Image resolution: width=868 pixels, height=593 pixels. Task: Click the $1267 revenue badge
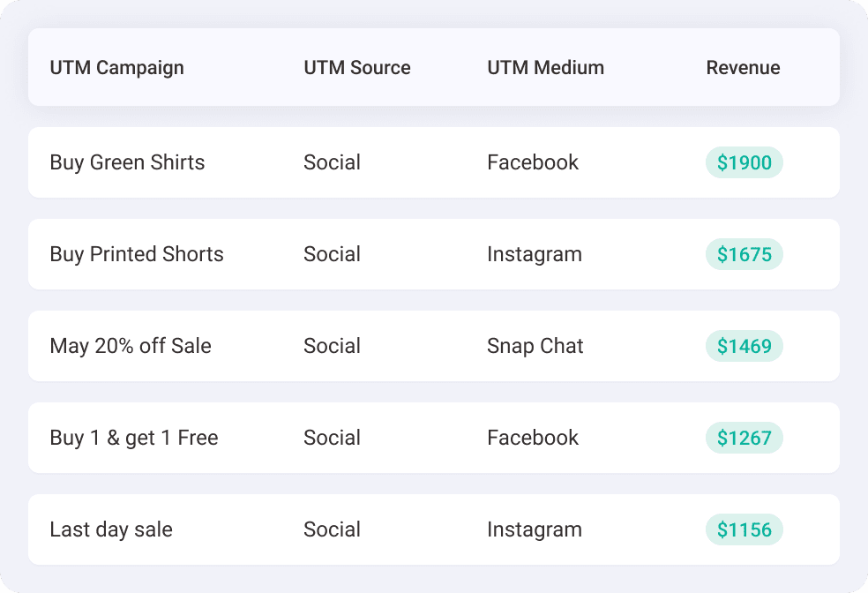pos(744,438)
